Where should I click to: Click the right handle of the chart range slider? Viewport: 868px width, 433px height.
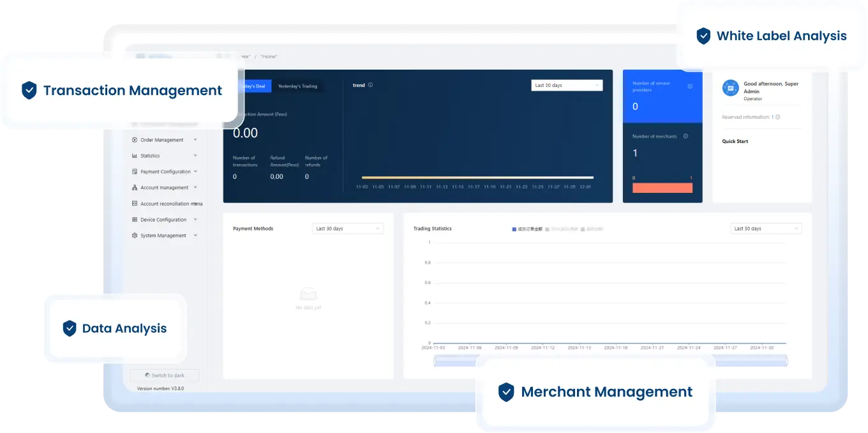coord(787,361)
